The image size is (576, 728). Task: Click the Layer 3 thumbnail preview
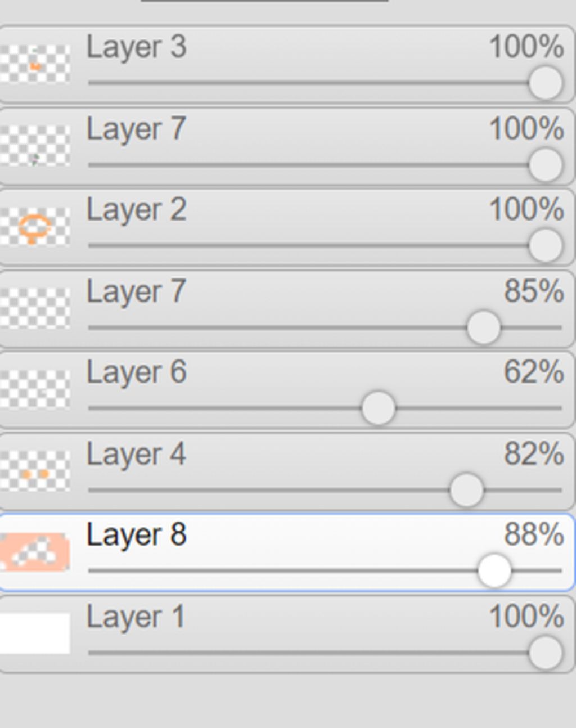35,64
